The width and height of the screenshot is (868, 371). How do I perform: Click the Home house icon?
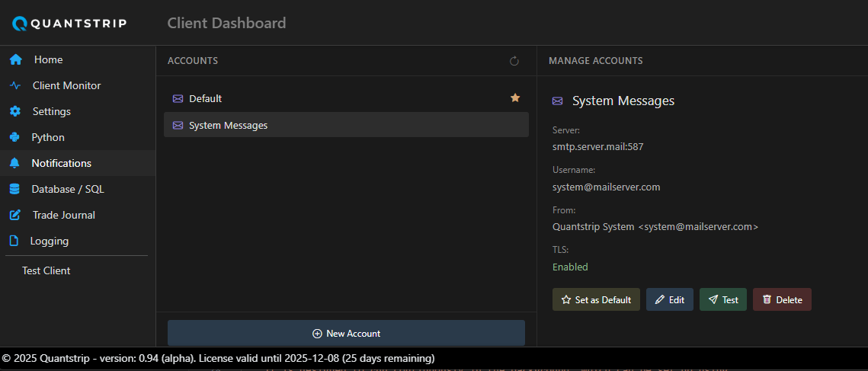pyautogui.click(x=15, y=59)
